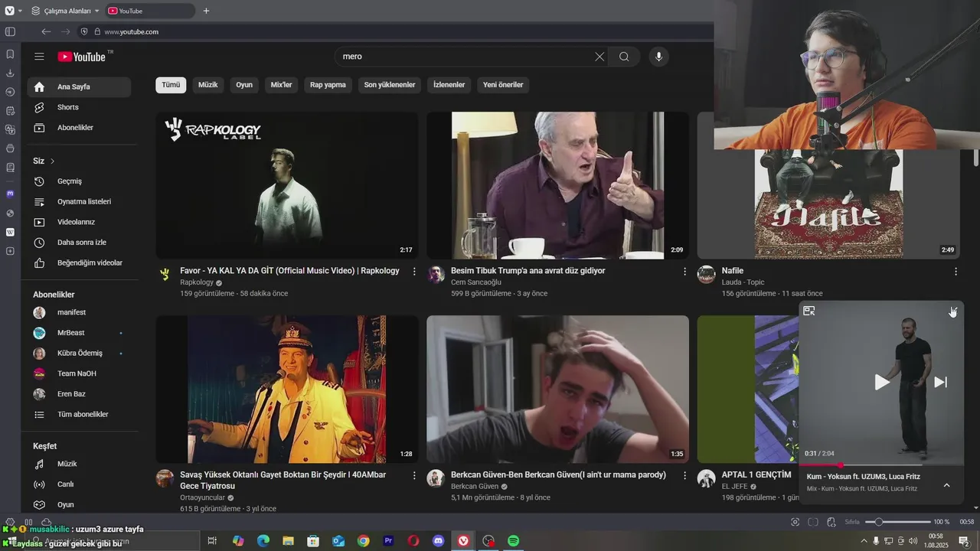Open Abonelikler in the left sidebar
The height and width of the screenshot is (551, 980).
pos(79,128)
